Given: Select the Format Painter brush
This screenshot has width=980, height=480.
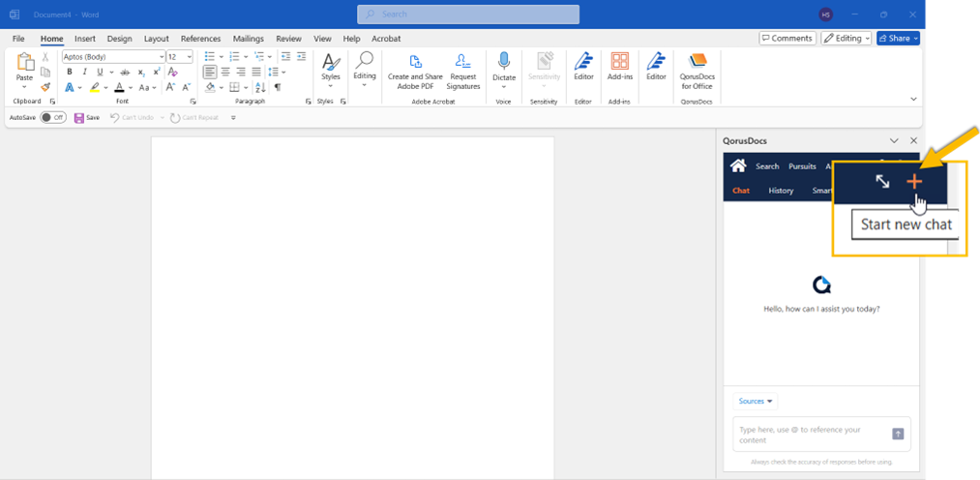Looking at the screenshot, I should tap(45, 87).
